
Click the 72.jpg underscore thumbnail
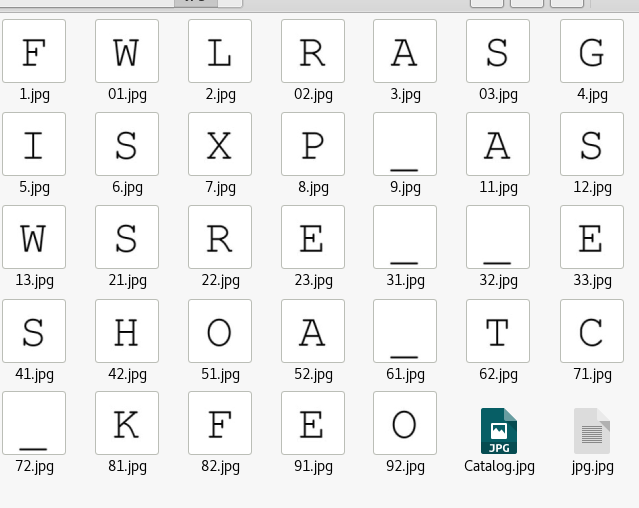coord(34,423)
